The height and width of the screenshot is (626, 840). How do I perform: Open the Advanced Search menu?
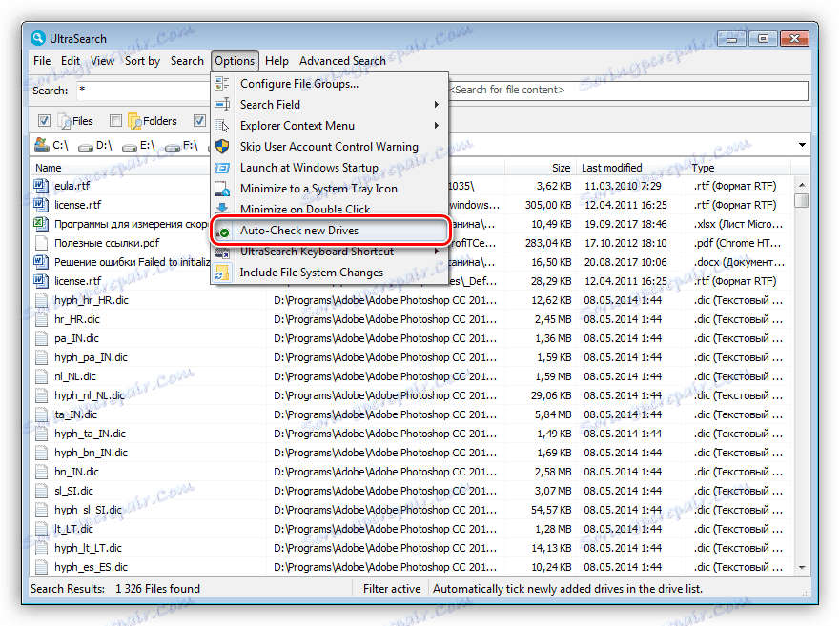pyautogui.click(x=342, y=61)
